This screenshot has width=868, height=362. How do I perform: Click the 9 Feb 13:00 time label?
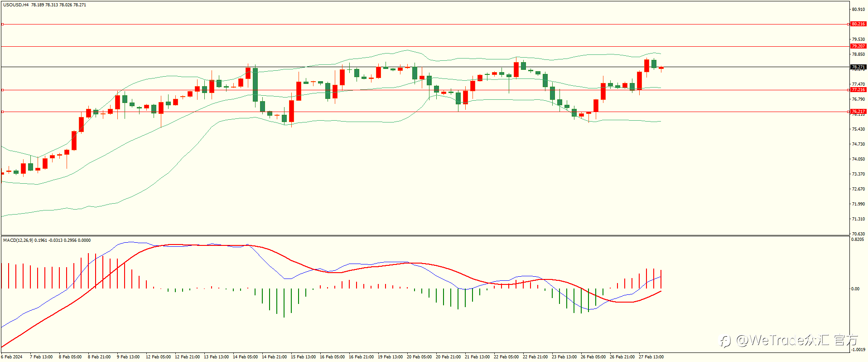click(x=128, y=357)
